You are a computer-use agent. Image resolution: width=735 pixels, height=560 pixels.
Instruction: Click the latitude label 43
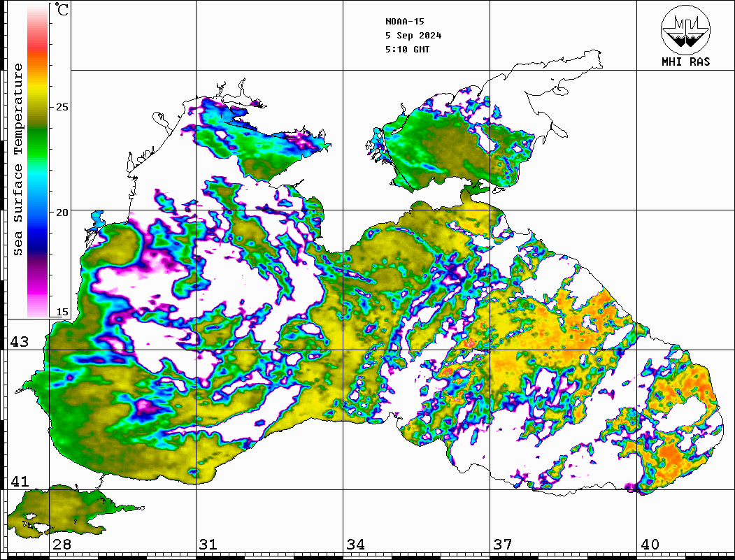point(20,342)
